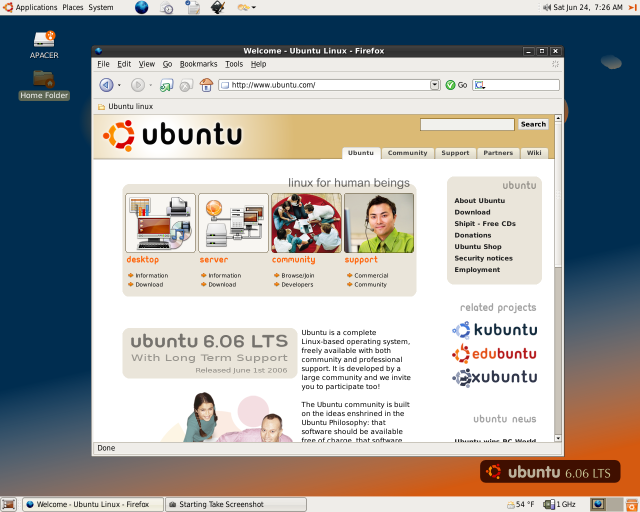The image size is (640, 512).
Task: Click the server image thumbnail
Action: click(x=233, y=223)
